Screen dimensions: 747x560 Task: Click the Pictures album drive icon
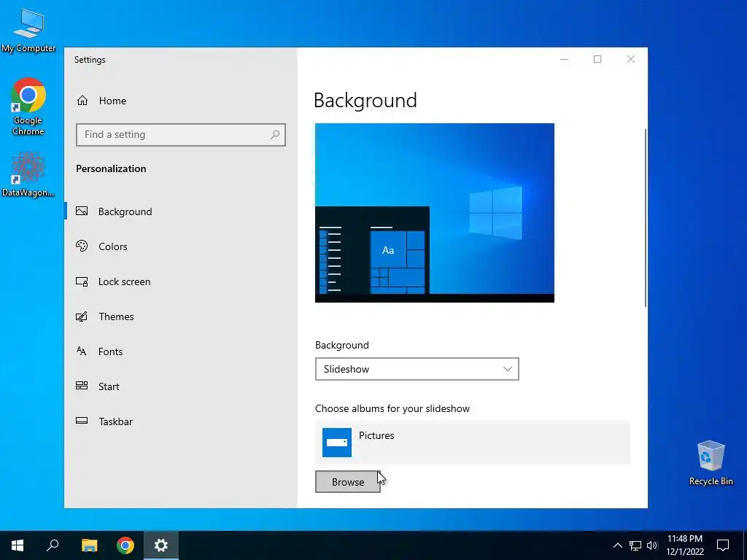pos(337,443)
